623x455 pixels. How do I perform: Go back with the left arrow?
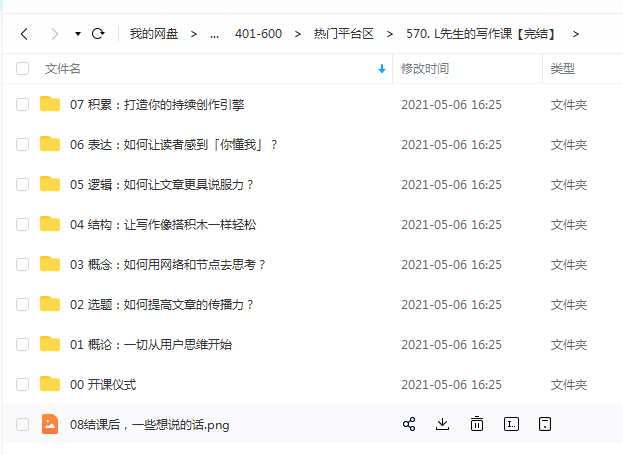pos(24,34)
